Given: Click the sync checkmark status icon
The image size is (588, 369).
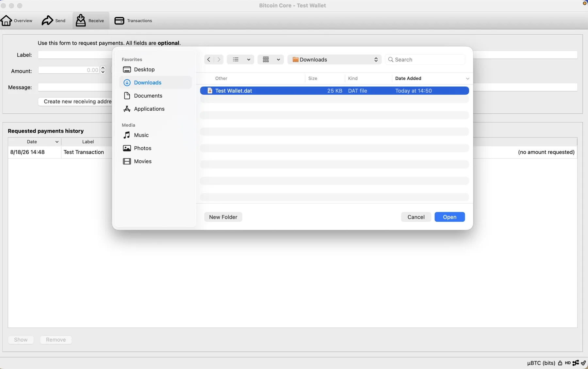Looking at the screenshot, I should 583,363.
